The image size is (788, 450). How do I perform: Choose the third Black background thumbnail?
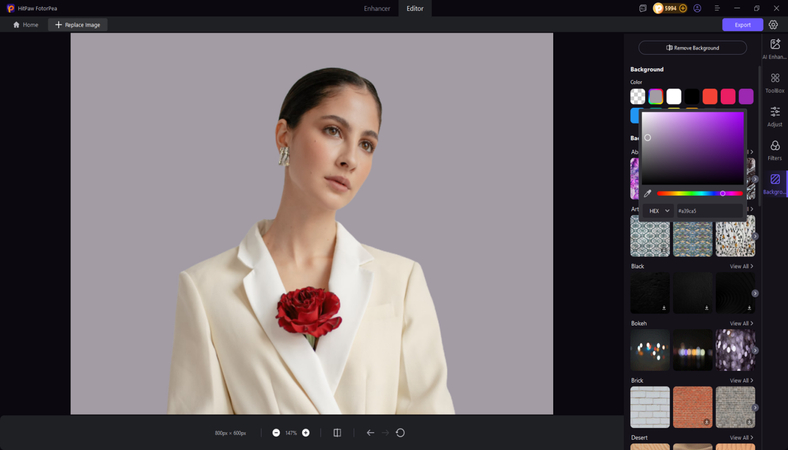click(735, 293)
